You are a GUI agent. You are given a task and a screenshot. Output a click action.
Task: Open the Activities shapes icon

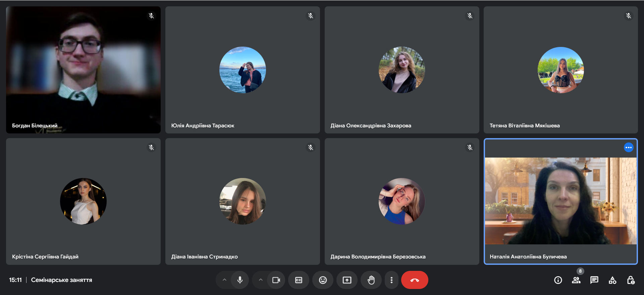[612, 280]
